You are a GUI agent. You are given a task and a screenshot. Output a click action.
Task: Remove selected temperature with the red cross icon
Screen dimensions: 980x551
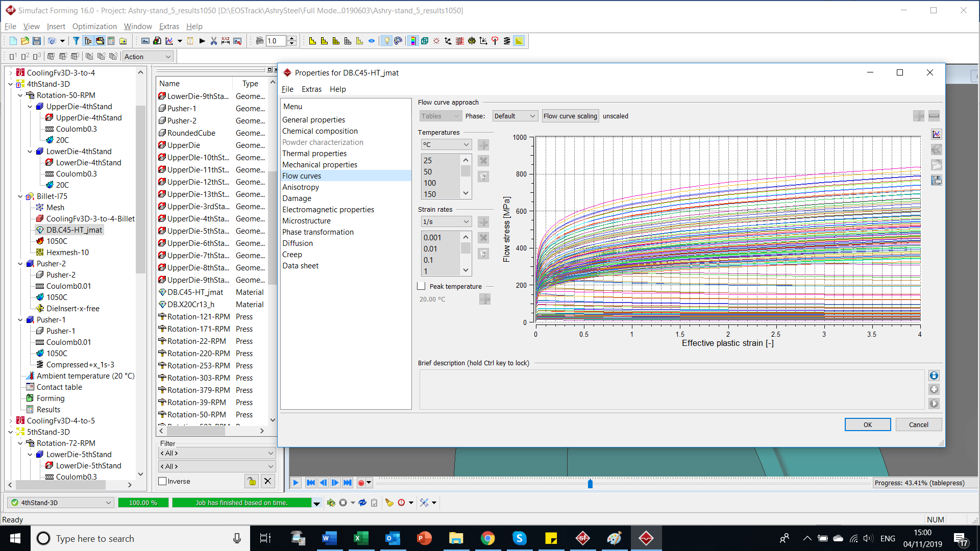click(x=483, y=160)
